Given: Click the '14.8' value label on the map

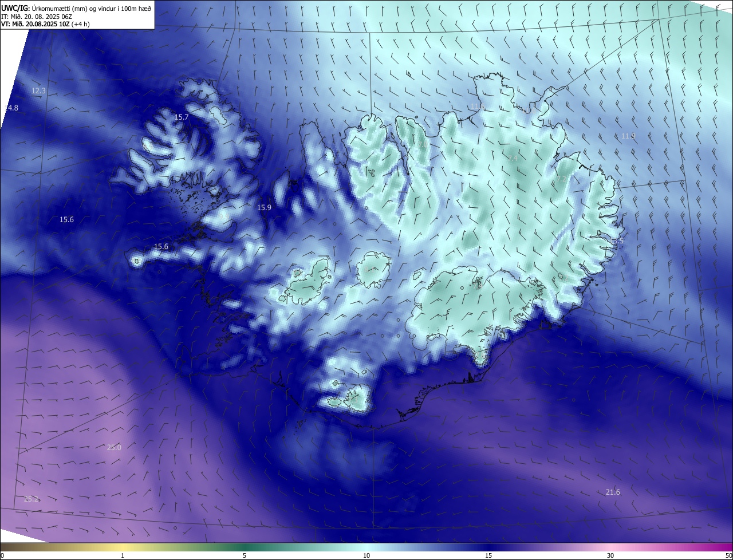Looking at the screenshot, I should [x=11, y=108].
